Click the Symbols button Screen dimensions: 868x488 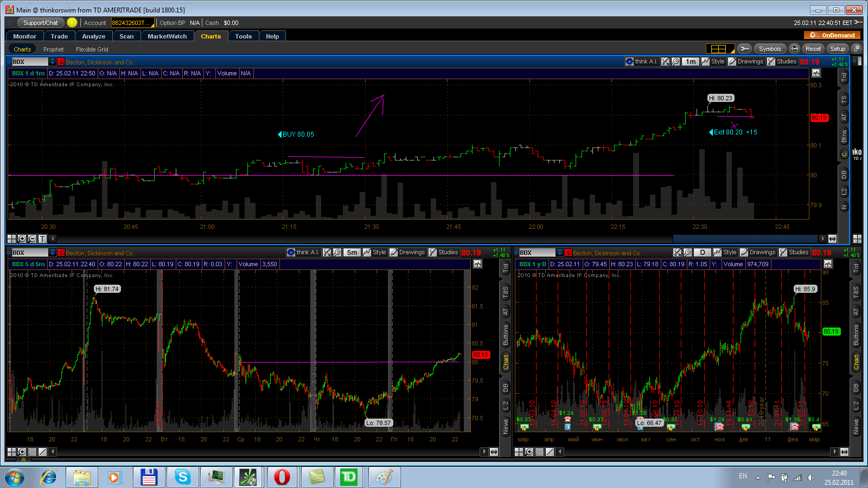coord(770,49)
